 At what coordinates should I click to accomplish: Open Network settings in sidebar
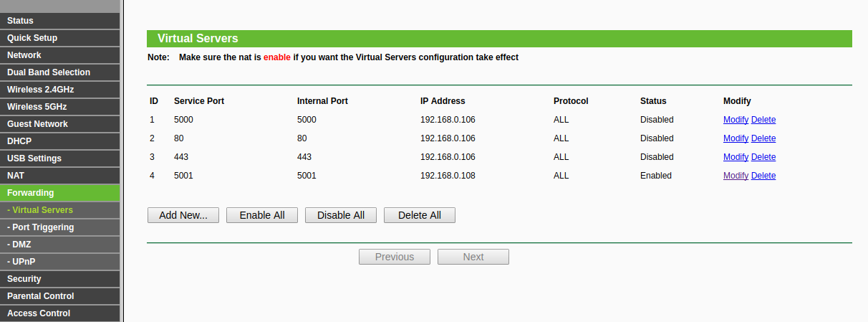60,55
